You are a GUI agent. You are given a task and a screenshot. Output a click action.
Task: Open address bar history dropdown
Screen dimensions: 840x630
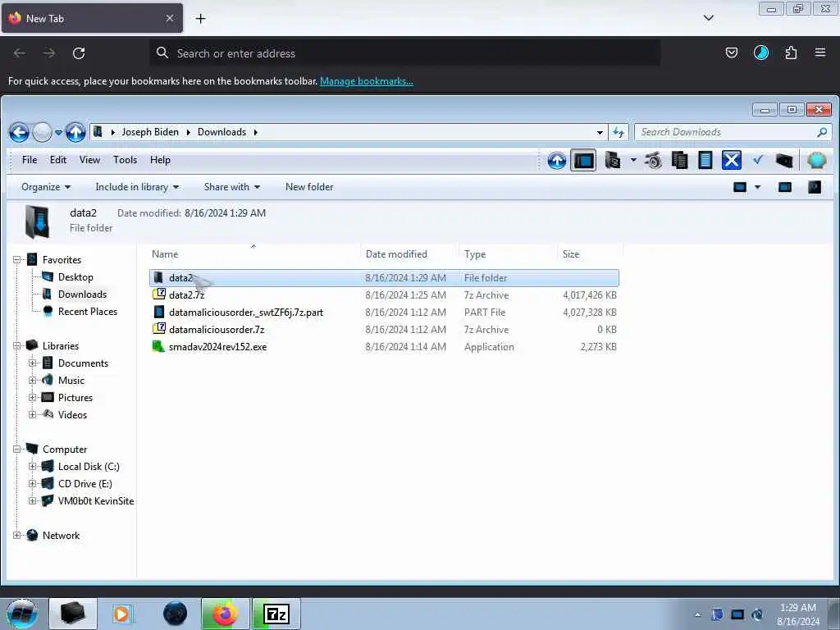pyautogui.click(x=600, y=132)
